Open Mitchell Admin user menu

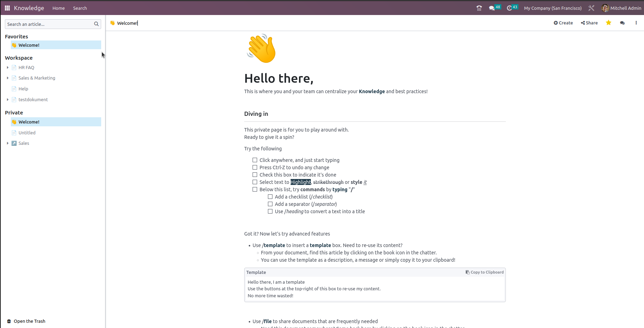click(622, 8)
